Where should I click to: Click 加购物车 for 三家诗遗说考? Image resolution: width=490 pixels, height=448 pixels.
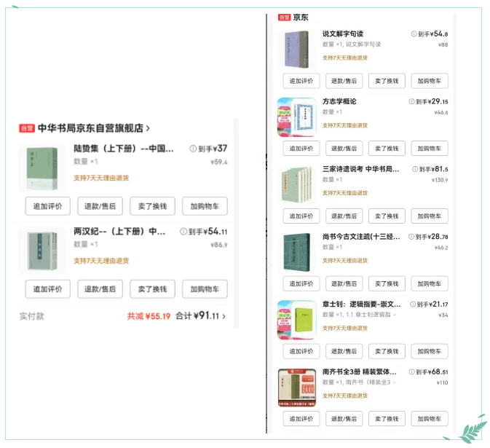(430, 216)
